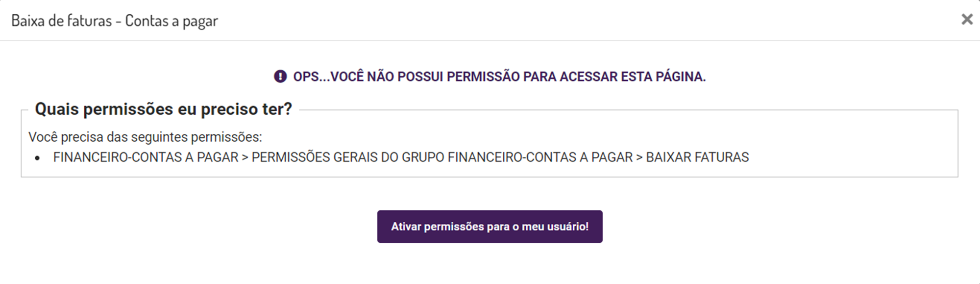Click 'Você precisa das seguintes permissões:' text

click(x=145, y=137)
